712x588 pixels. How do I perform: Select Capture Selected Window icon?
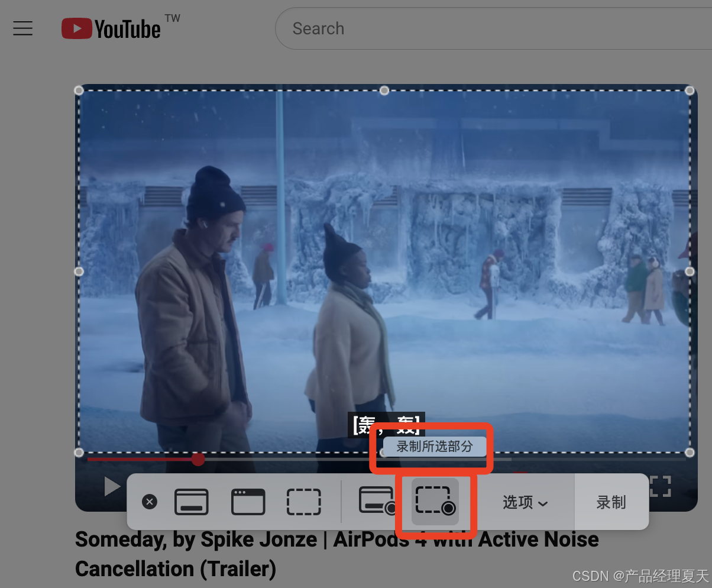tap(248, 502)
